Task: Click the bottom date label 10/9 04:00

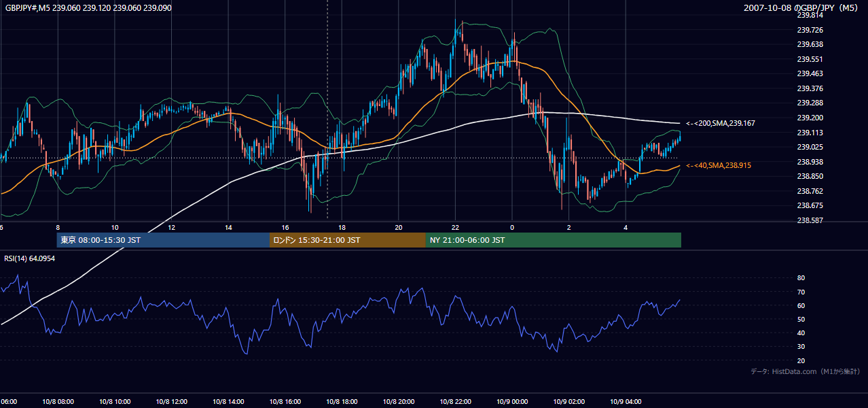Action: point(626,402)
